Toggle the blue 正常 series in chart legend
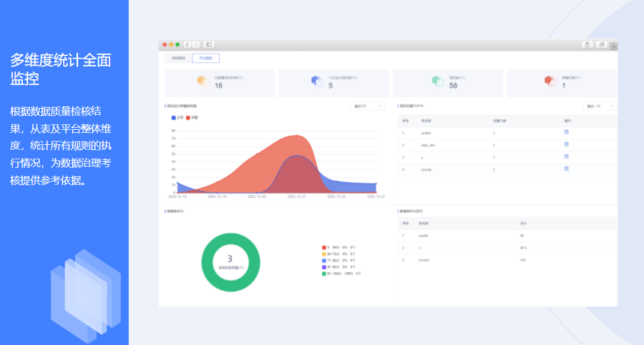This screenshot has height=345, width=644. tap(177, 117)
